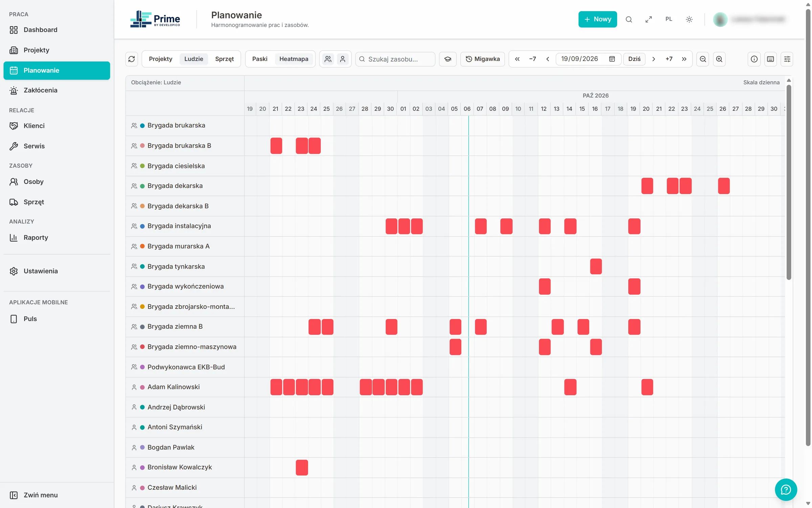Create a new item with Nowy
This screenshot has height=508, width=812.
coord(597,19)
